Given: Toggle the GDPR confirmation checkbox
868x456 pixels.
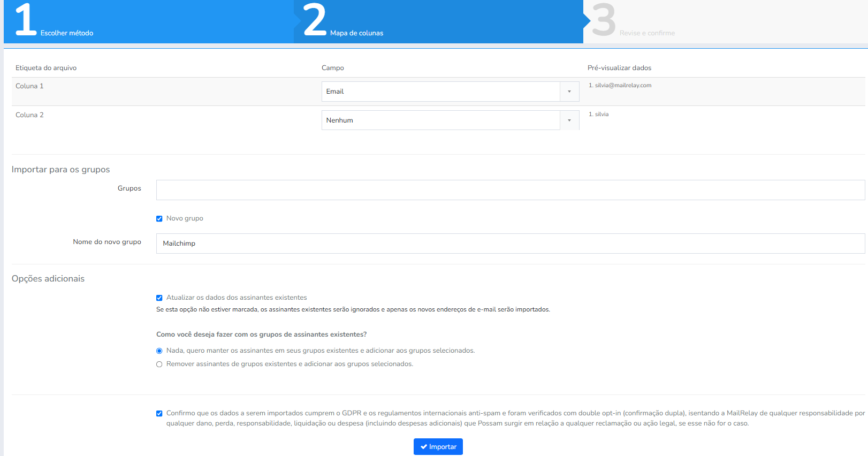Looking at the screenshot, I should (159, 413).
